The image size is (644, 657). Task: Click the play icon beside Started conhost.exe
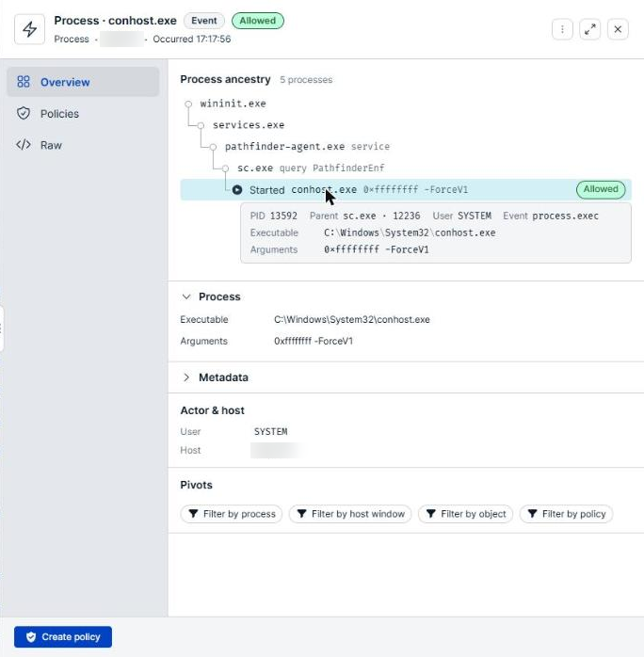coord(237,190)
